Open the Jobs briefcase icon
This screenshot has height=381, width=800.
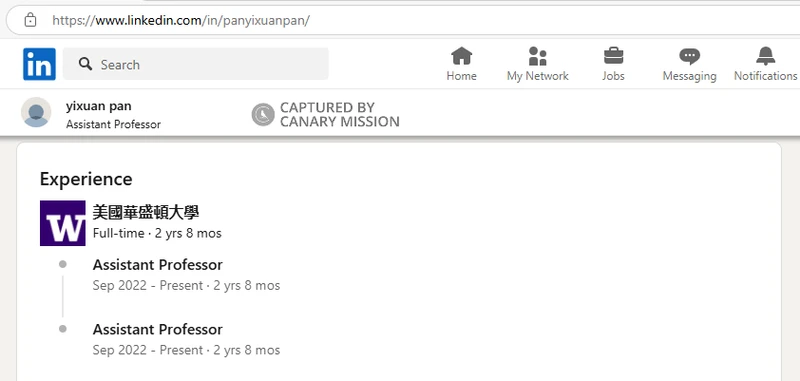(x=613, y=56)
